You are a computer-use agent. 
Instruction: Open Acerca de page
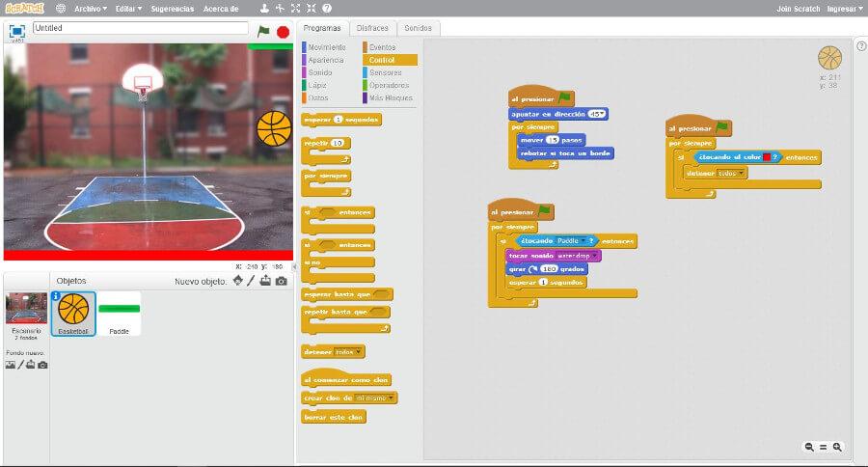coord(221,9)
